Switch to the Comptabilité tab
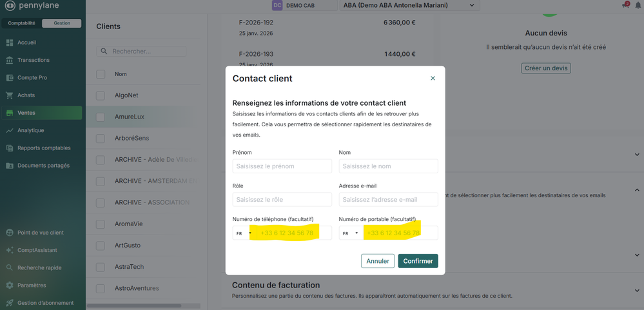Screen dimensions: 644x310 22,23
